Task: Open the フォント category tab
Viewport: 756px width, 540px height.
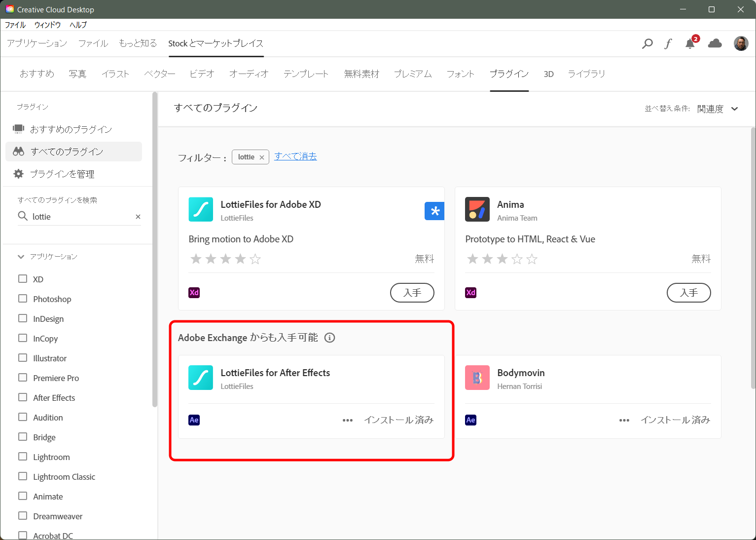Action: pyautogui.click(x=461, y=74)
